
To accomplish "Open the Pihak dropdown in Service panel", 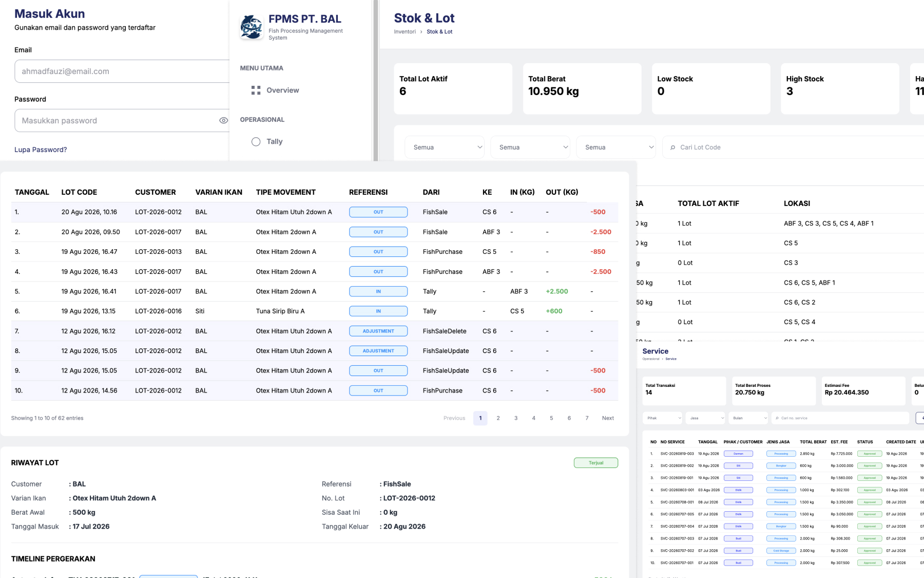I will 663,418.
